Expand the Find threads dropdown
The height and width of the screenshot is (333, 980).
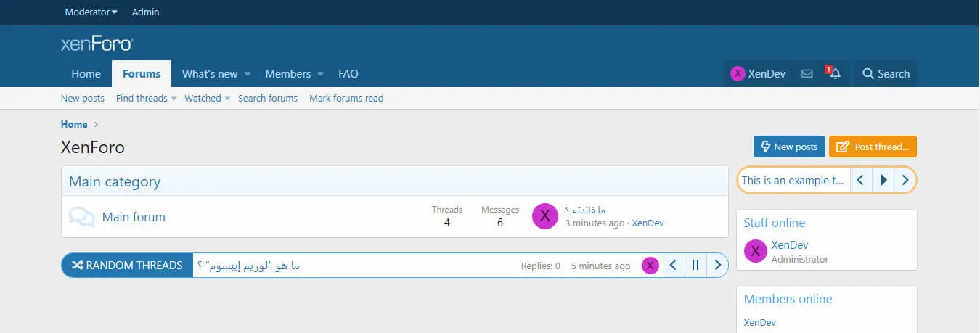coord(173,99)
